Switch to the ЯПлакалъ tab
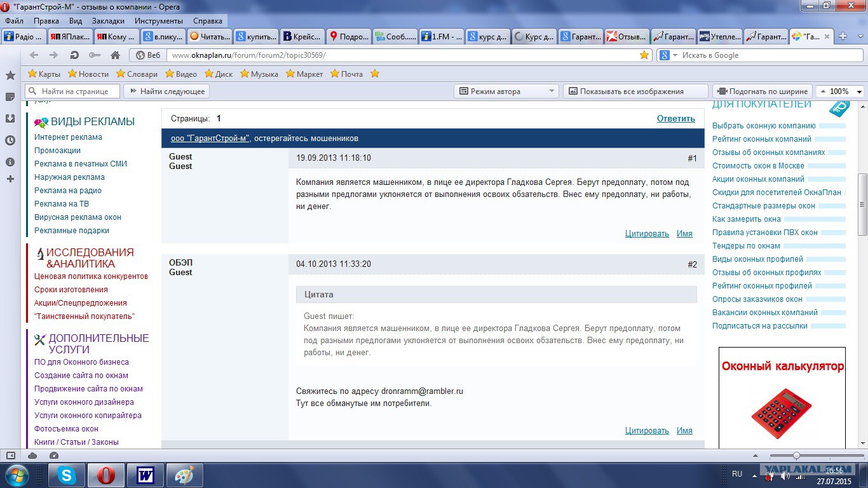 coord(71,36)
